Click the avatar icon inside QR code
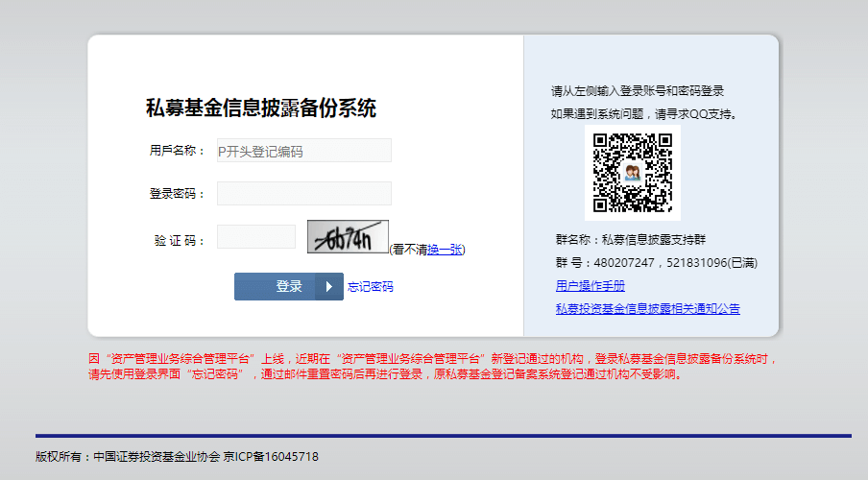 [632, 173]
